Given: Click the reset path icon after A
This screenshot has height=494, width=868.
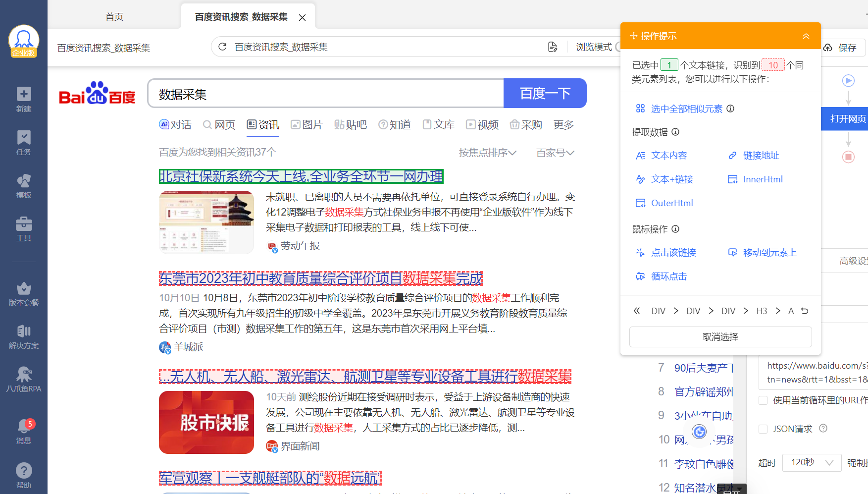Looking at the screenshot, I should [805, 311].
